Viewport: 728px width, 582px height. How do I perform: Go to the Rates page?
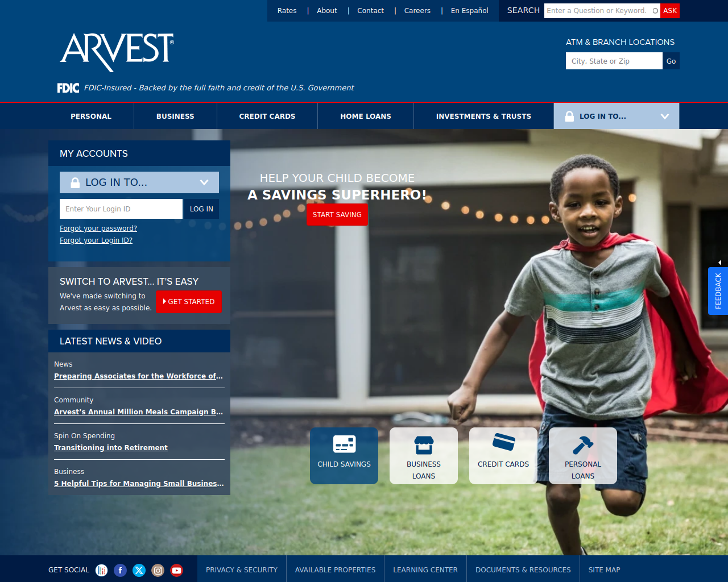[x=287, y=11]
